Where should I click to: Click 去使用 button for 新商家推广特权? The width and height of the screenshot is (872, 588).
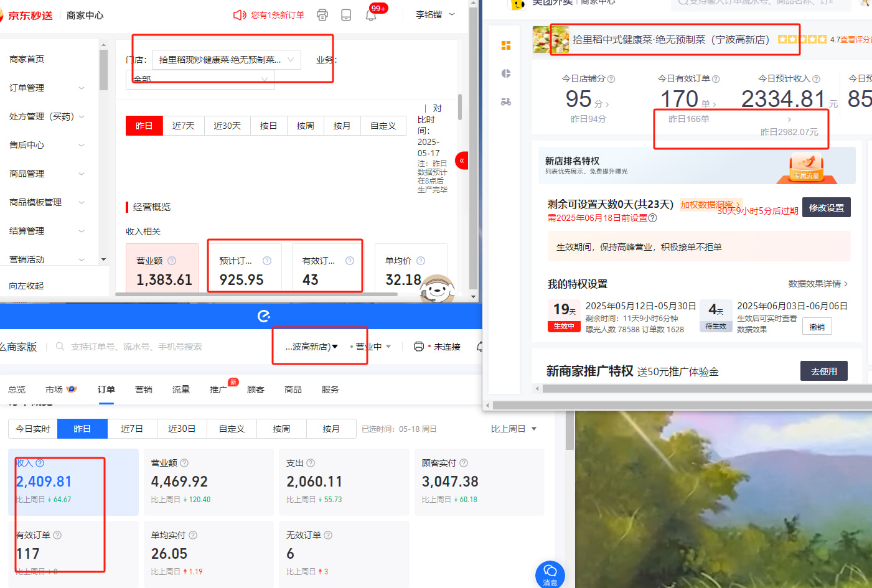(824, 371)
